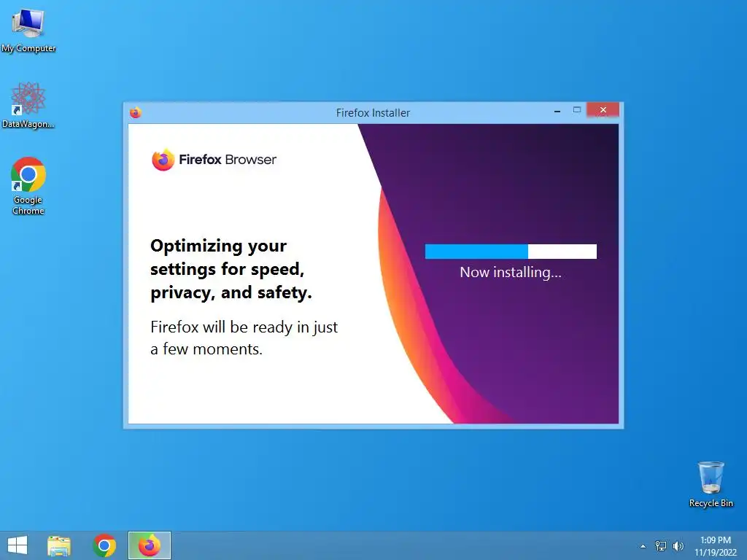The width and height of the screenshot is (747, 560).
Task: Show hidden system tray icons
Action: [643, 546]
